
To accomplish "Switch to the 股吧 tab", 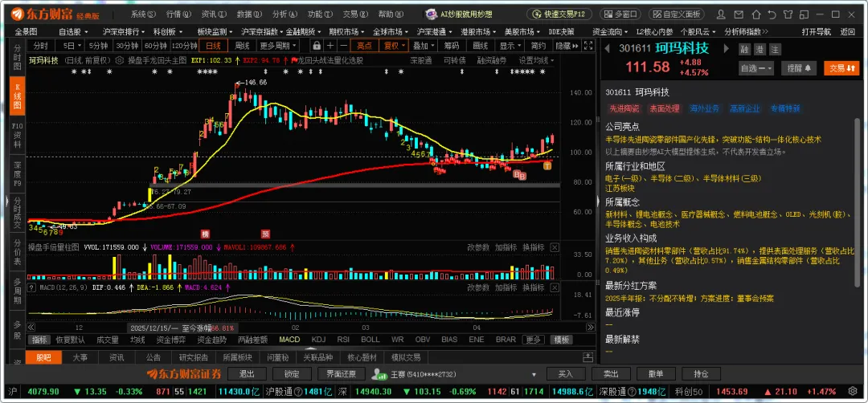I will click(x=43, y=357).
